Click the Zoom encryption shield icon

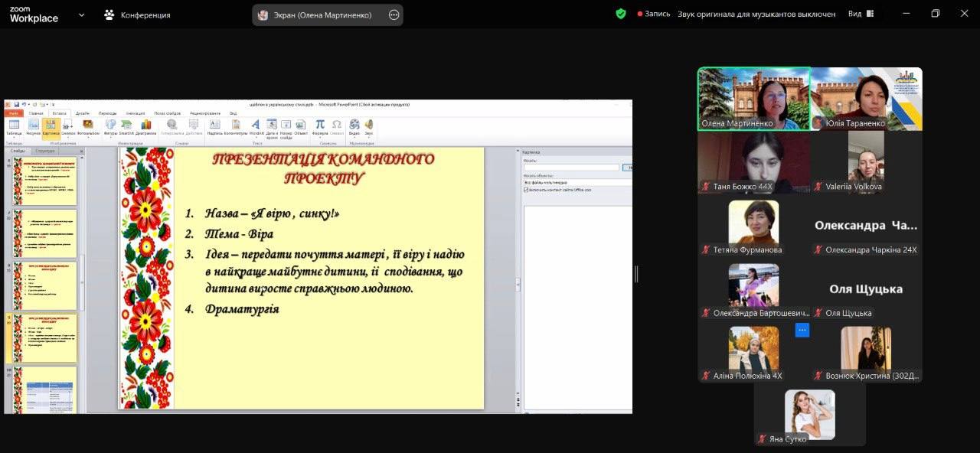pyautogui.click(x=621, y=14)
